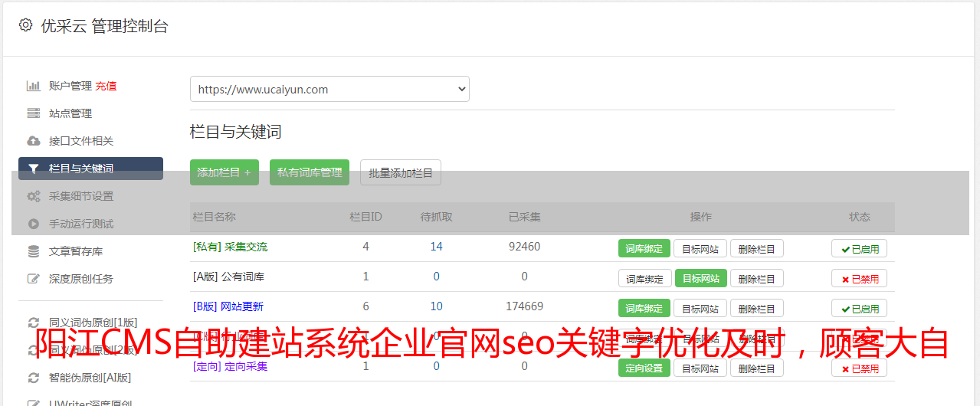Click the 已采集 value 92460
The image size is (980, 406).
coord(524,247)
